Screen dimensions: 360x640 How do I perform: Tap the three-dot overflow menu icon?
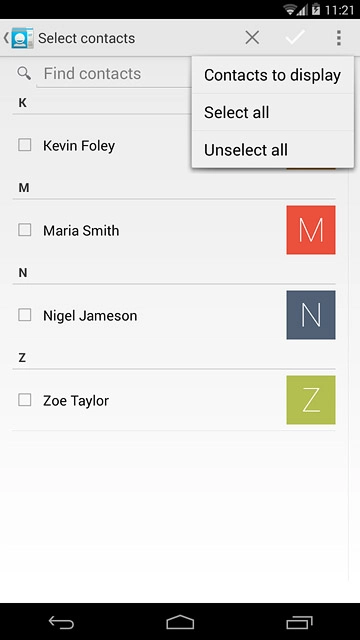pyautogui.click(x=339, y=38)
